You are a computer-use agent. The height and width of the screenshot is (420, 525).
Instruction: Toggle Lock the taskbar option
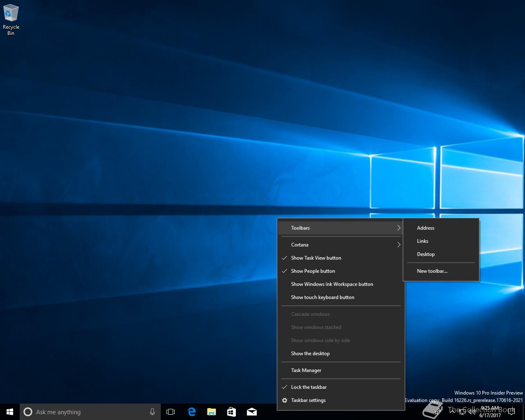[309, 387]
